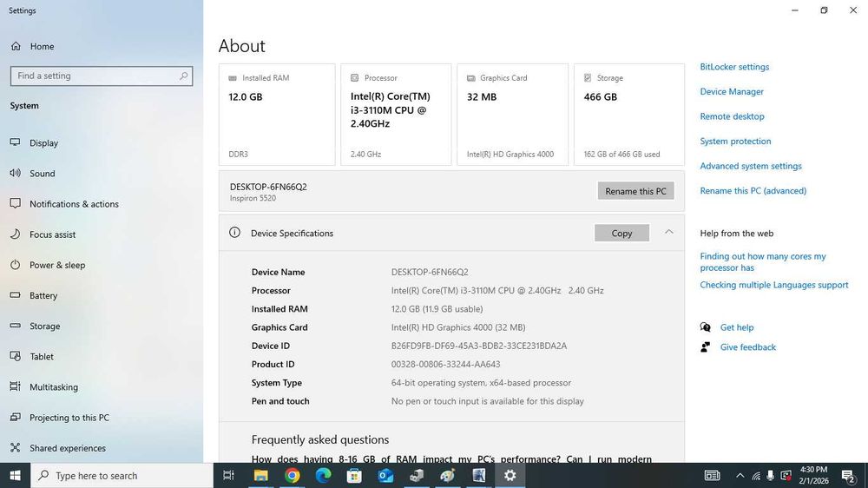Launch Google Chrome from taskbar
Image resolution: width=868 pixels, height=488 pixels.
292,475
